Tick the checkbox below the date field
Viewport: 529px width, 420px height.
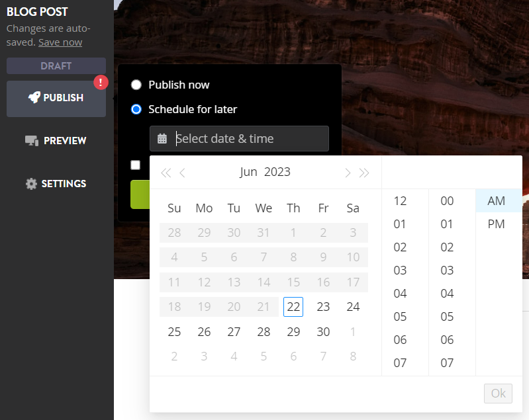(x=135, y=165)
